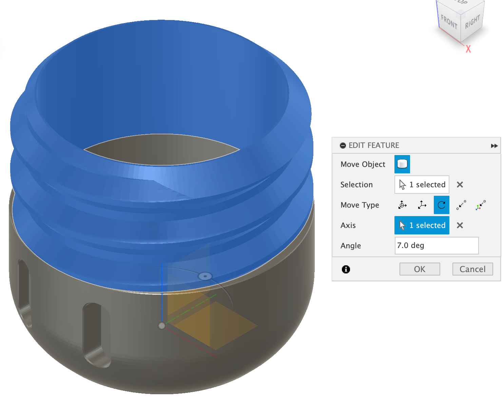Click the 'Move Object' label

pos(363,164)
